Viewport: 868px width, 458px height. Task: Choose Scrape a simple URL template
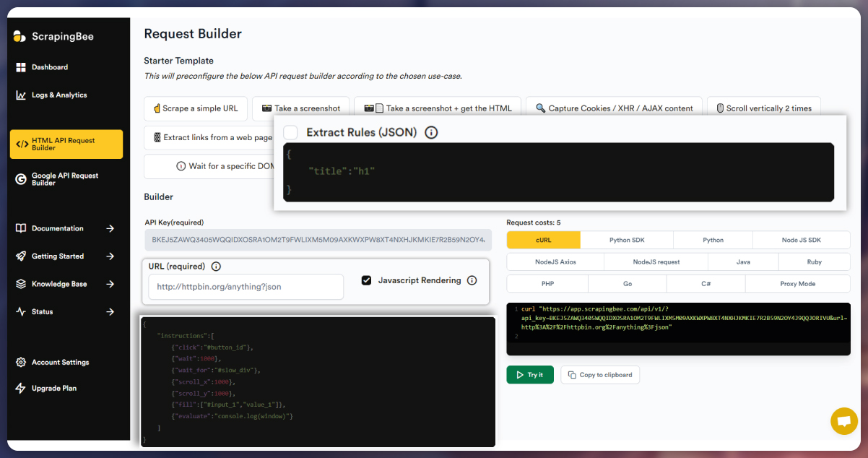(196, 108)
